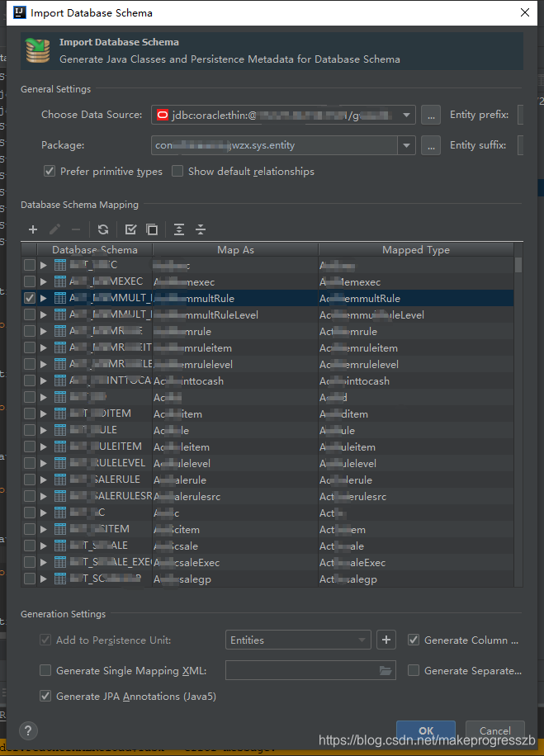This screenshot has height=756, width=544.
Task: Click the Remove minus icon in toolbar
Action: click(76, 229)
